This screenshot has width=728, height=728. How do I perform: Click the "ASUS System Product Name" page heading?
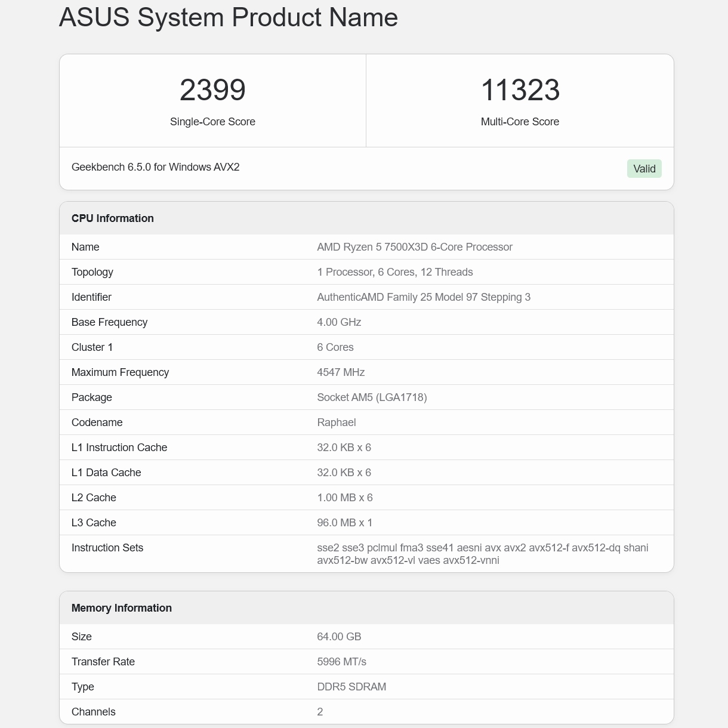[228, 17]
